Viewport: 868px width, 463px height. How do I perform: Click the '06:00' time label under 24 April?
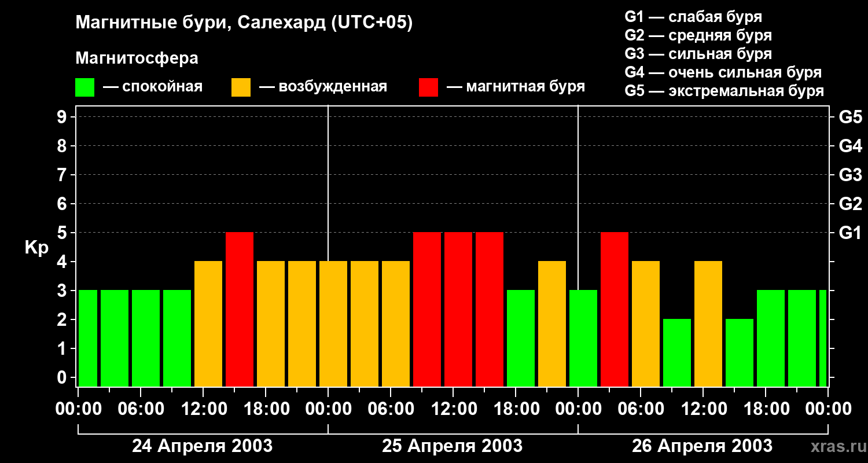click(x=141, y=409)
